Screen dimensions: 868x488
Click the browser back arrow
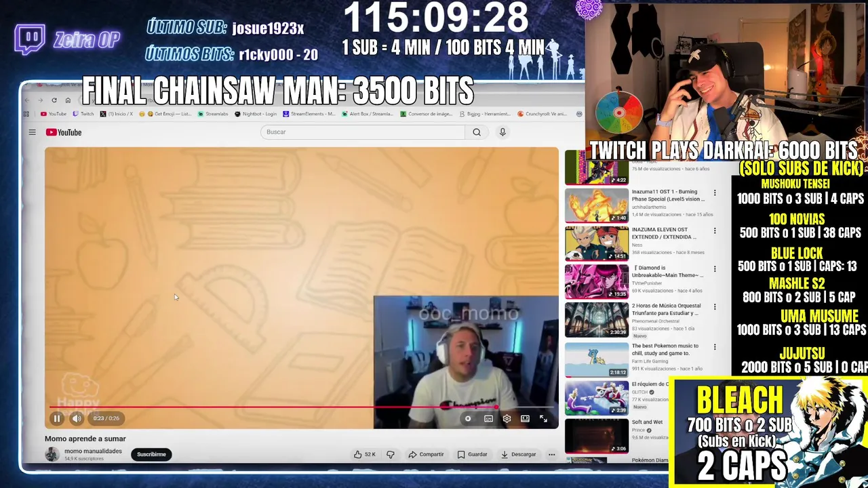click(x=27, y=100)
